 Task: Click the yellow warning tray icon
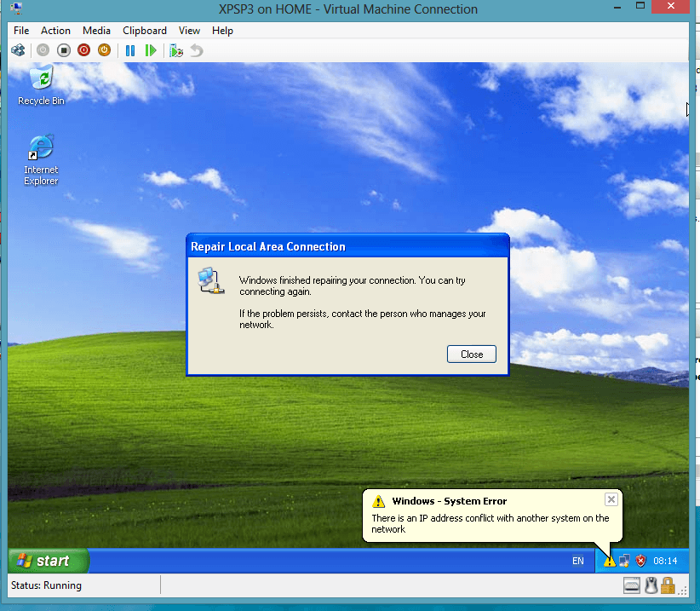(610, 561)
